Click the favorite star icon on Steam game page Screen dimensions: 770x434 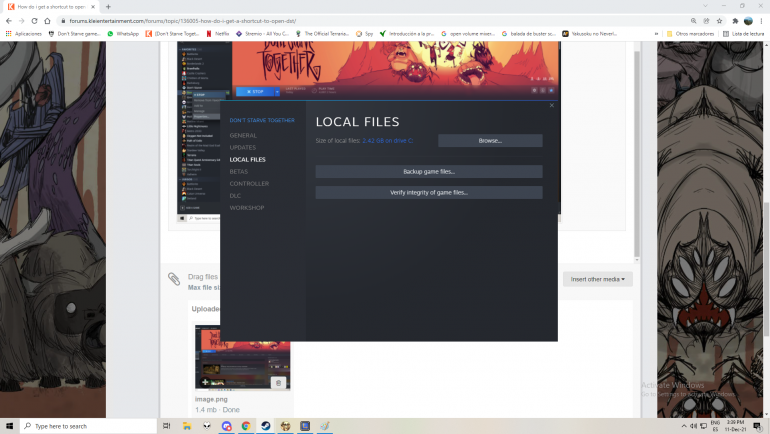[551, 90]
